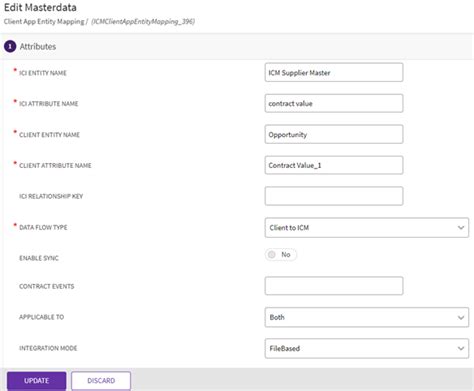Click the Data Flow Type chevron arrow
Image resolution: width=474 pixels, height=391 pixels.
(x=461, y=228)
